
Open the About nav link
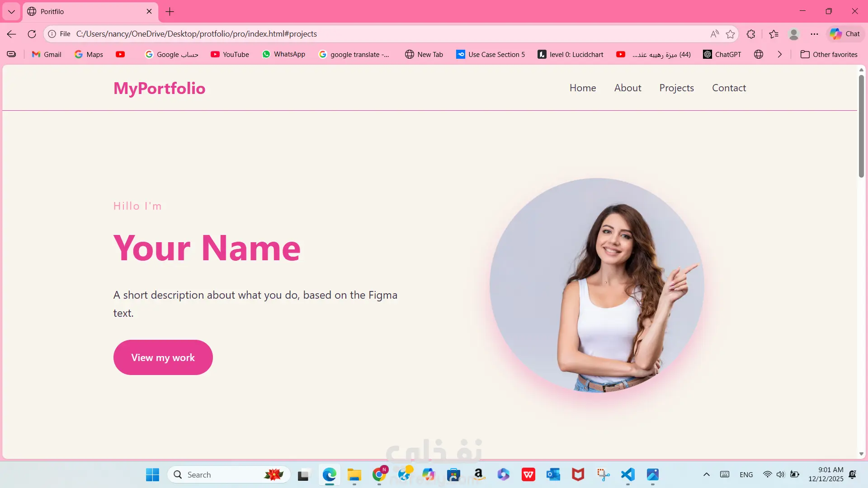(x=627, y=88)
